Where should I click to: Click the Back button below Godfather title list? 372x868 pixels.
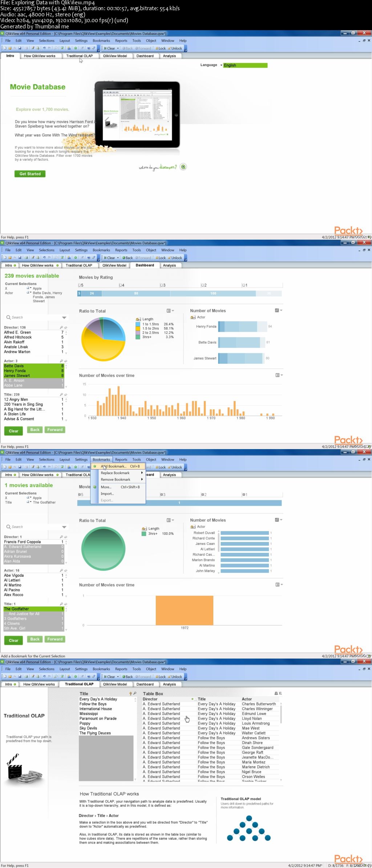pos(35,639)
